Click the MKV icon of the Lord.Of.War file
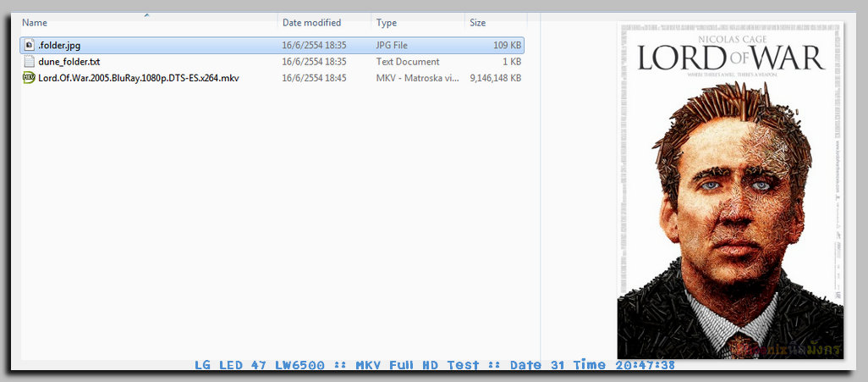Screen dimensions: 868x382 (x=30, y=78)
